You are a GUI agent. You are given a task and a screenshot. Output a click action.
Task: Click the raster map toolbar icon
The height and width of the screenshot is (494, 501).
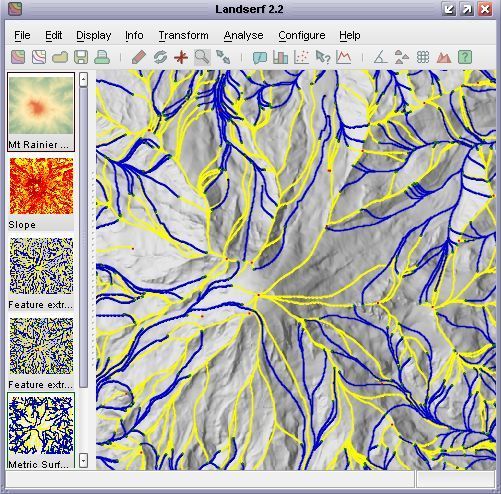(x=18, y=57)
